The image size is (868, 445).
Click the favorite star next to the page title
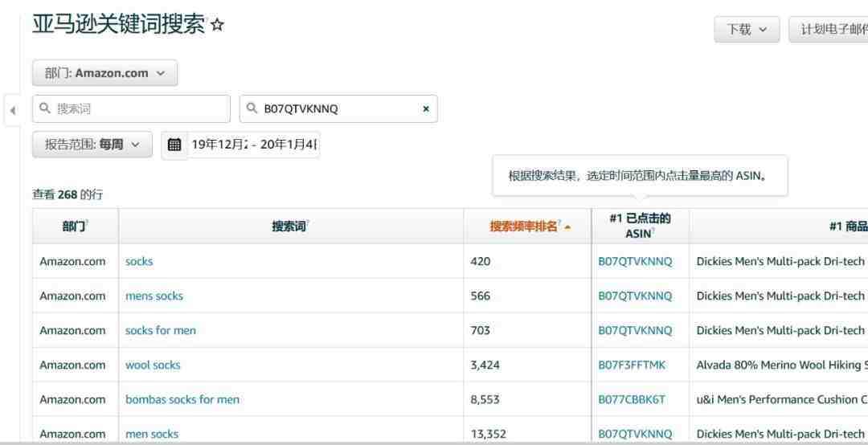click(218, 25)
